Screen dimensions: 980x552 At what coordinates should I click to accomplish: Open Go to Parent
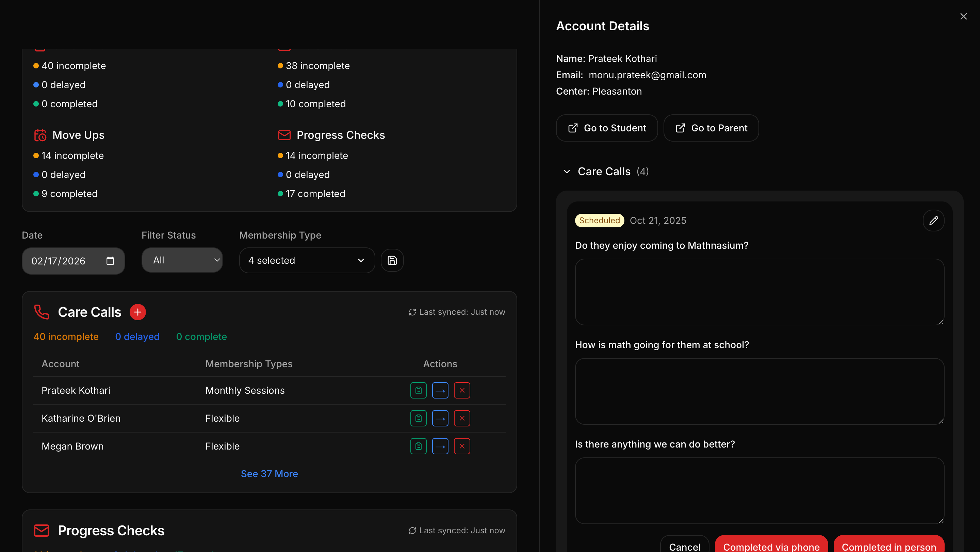pyautogui.click(x=710, y=128)
